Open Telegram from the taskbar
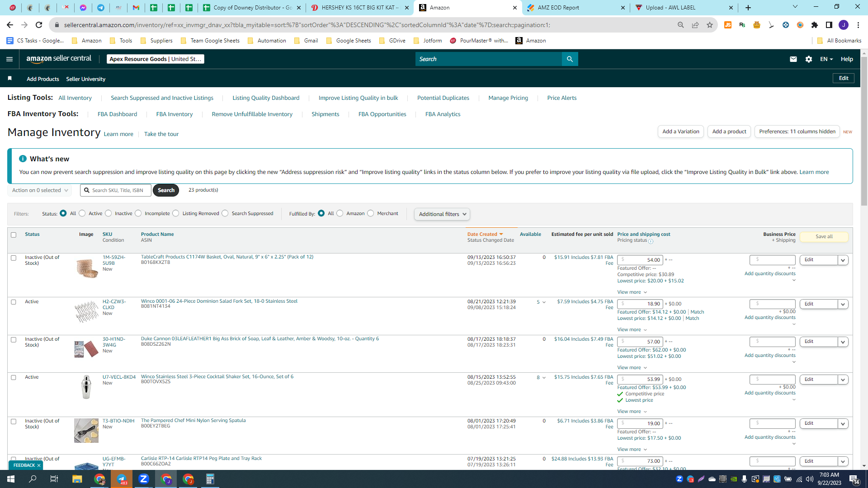 [122, 479]
